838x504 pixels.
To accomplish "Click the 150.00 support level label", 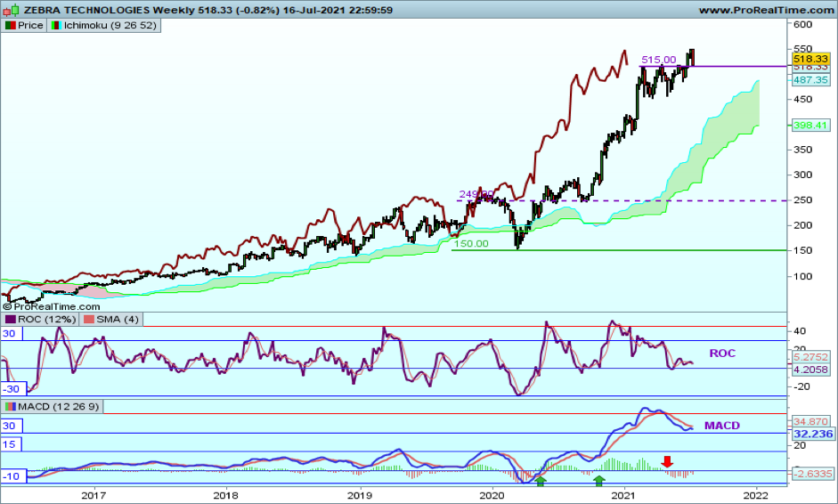I will pyautogui.click(x=471, y=244).
